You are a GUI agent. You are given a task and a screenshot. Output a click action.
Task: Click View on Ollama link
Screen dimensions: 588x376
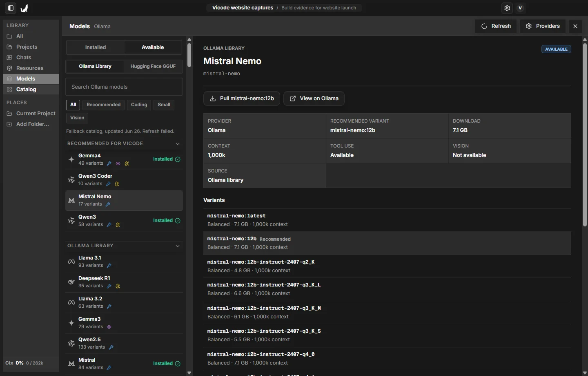point(314,98)
